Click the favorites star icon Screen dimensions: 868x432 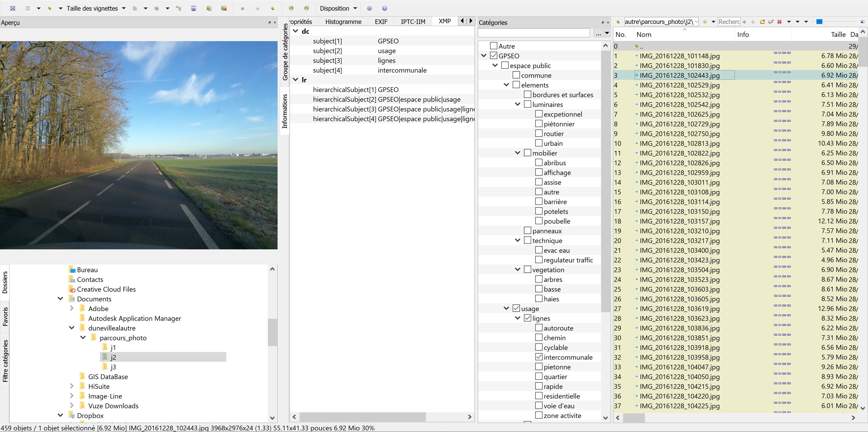coord(705,22)
